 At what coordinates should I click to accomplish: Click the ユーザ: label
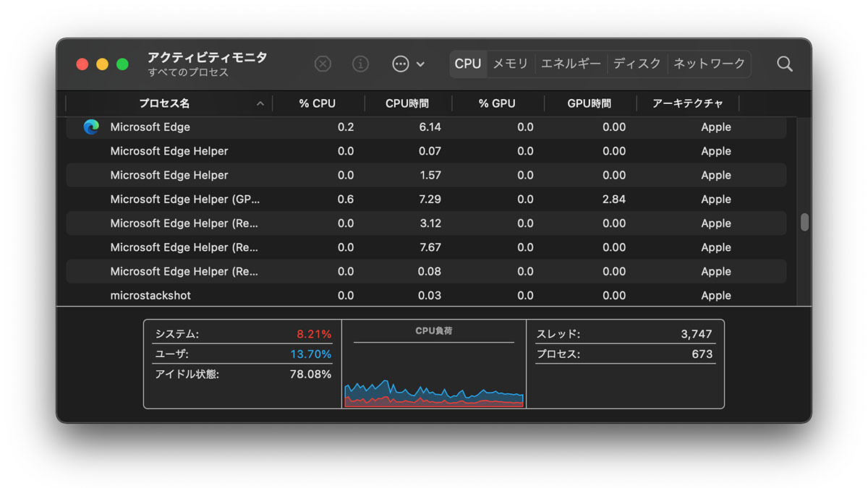(x=171, y=354)
